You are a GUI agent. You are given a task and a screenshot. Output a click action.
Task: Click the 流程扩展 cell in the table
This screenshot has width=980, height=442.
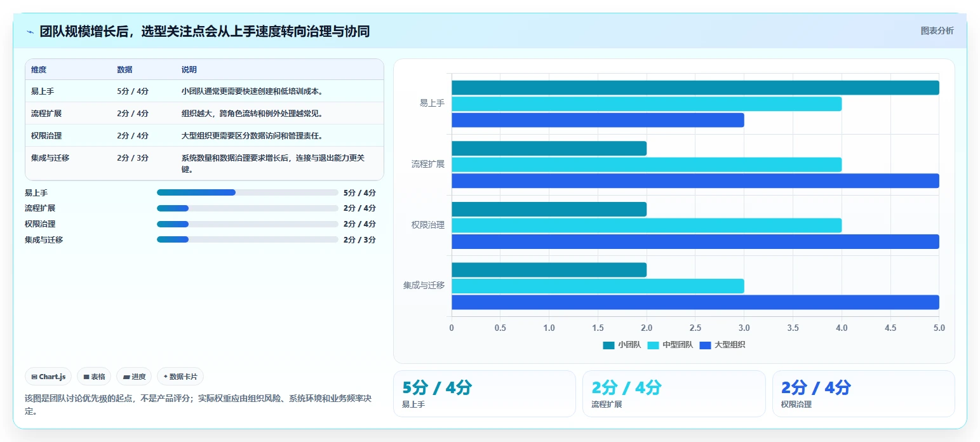pos(46,114)
